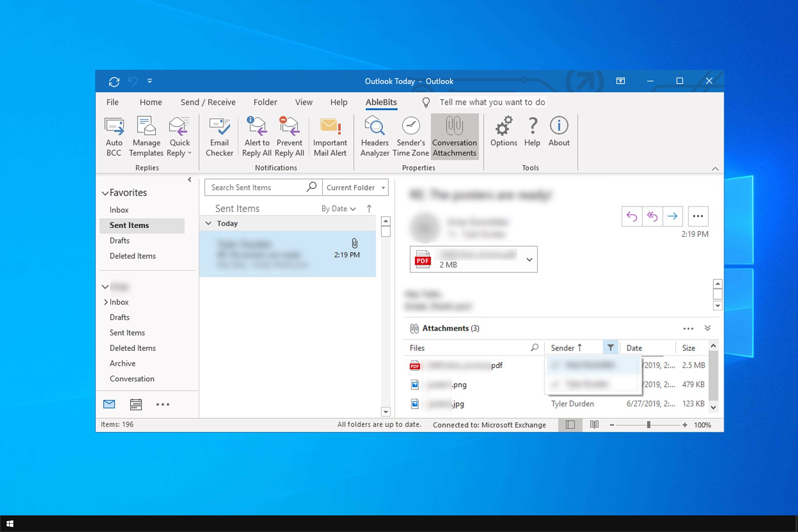Minimize the folder pane arrow
798x532 pixels.
pyautogui.click(x=190, y=180)
